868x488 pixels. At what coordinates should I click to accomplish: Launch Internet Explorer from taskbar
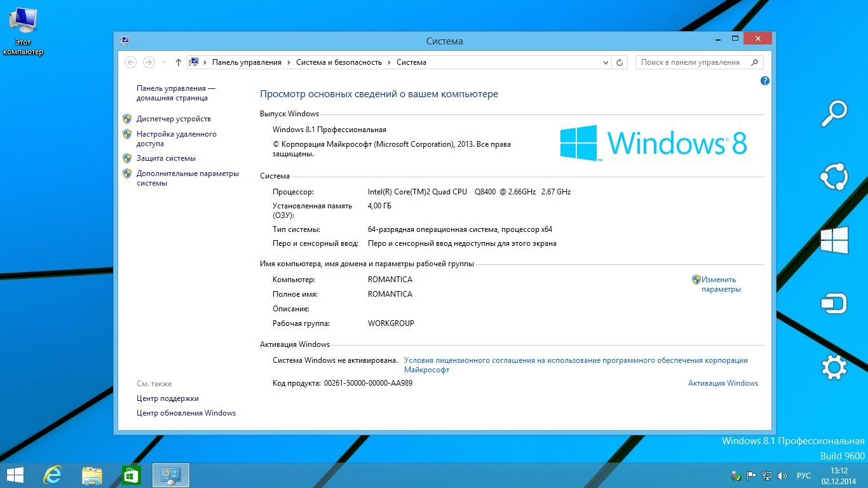(53, 475)
